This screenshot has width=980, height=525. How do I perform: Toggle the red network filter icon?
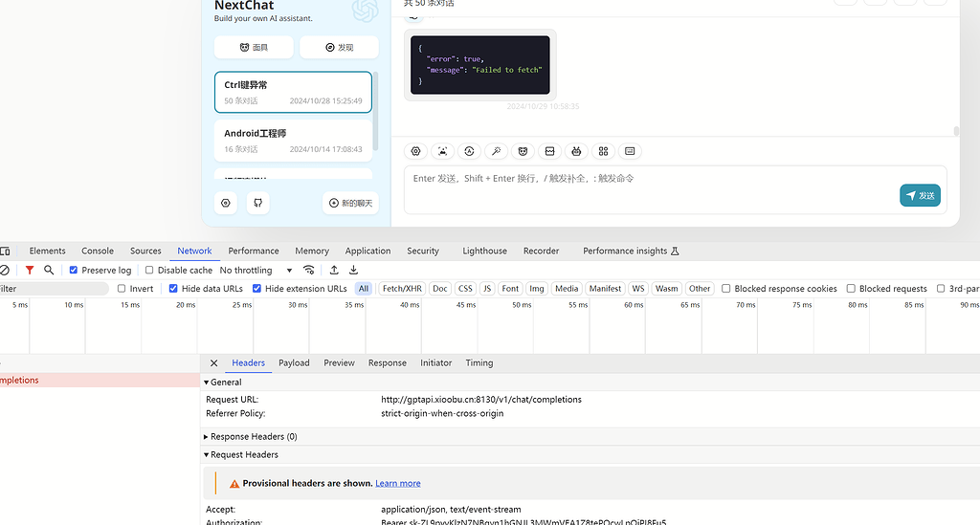[x=30, y=271]
